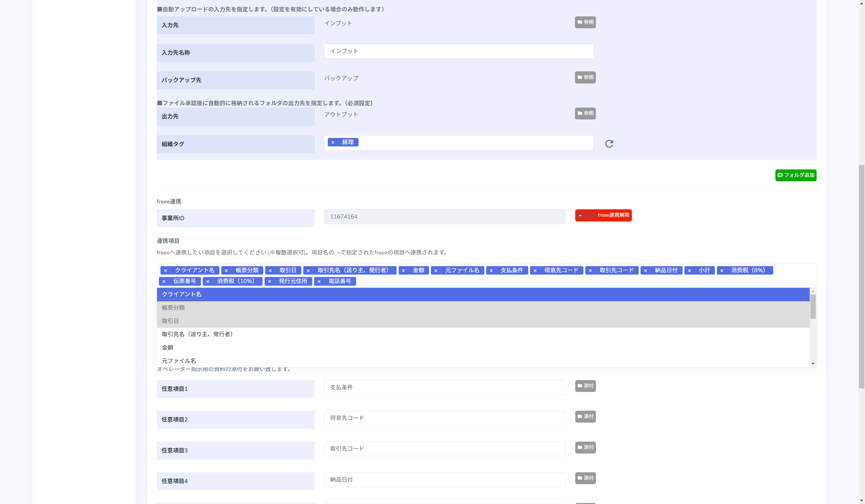Click the green フォルダ追加 button
The height and width of the screenshot is (504, 865).
(x=795, y=175)
